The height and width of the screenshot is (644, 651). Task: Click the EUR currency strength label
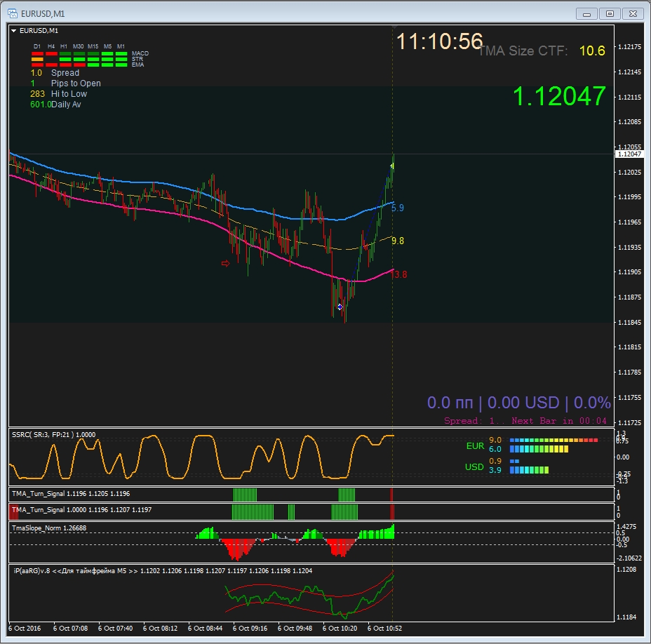pos(475,446)
